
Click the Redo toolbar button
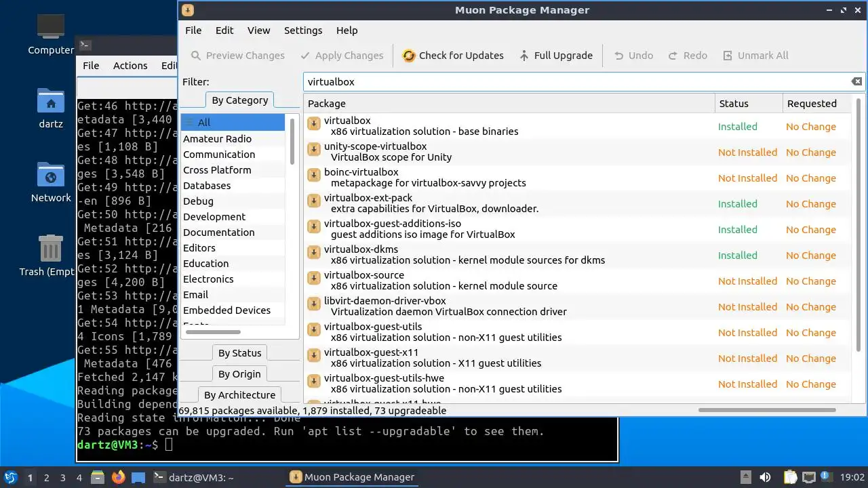[x=688, y=56]
